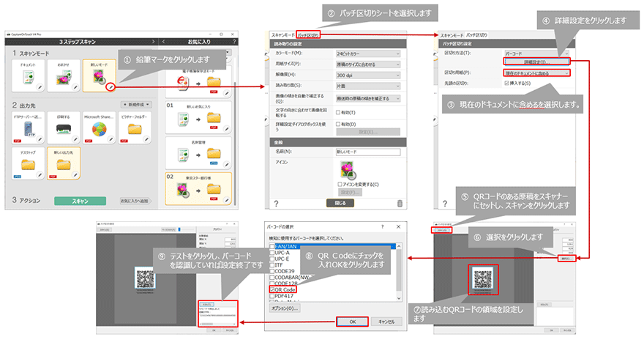Choose the Microsoft SharePoint output tile
644x337 pixels.
(97, 127)
